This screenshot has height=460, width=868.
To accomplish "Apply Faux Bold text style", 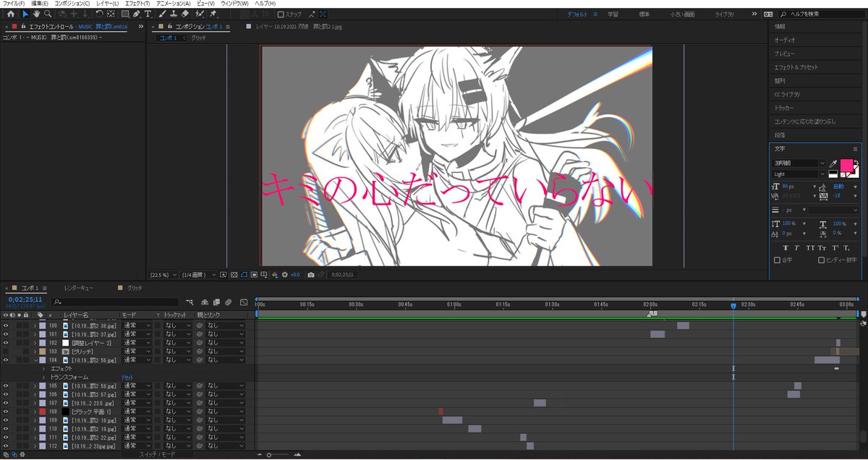I will (x=786, y=248).
